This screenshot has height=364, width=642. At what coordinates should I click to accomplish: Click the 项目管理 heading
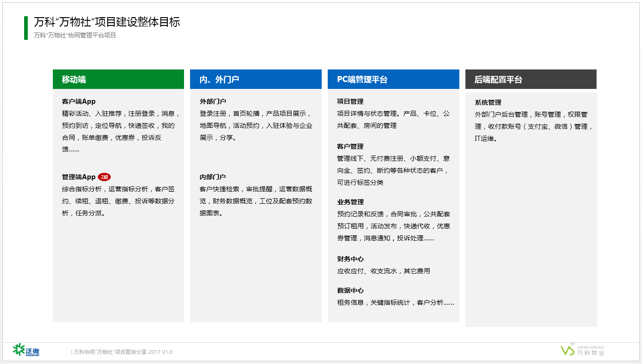350,101
